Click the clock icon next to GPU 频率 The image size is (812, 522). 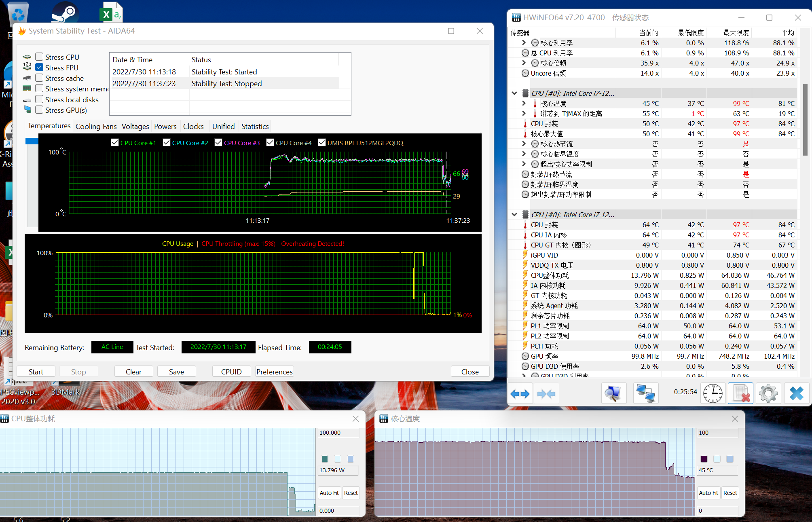pyautogui.click(x=525, y=356)
